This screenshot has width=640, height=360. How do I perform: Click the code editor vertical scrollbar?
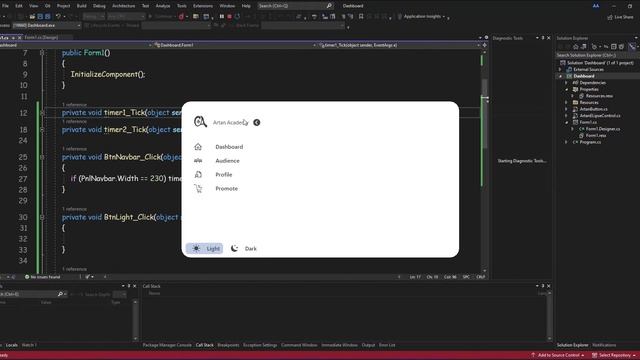484,161
